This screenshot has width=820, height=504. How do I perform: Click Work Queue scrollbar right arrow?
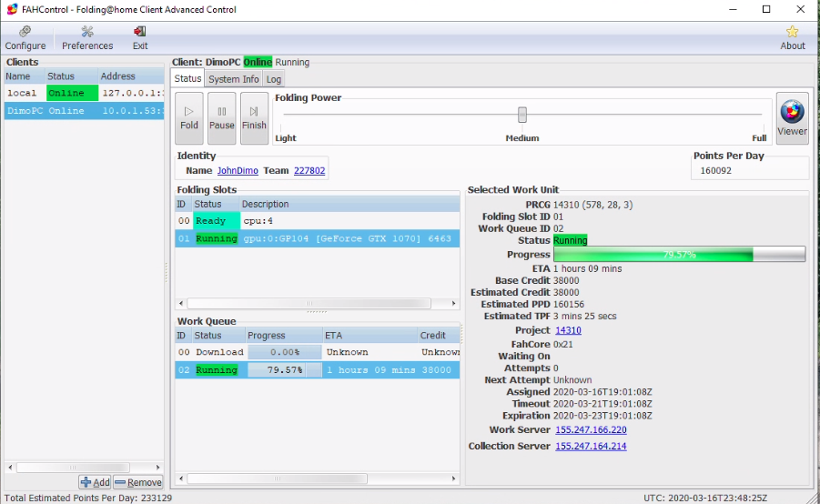click(453, 479)
